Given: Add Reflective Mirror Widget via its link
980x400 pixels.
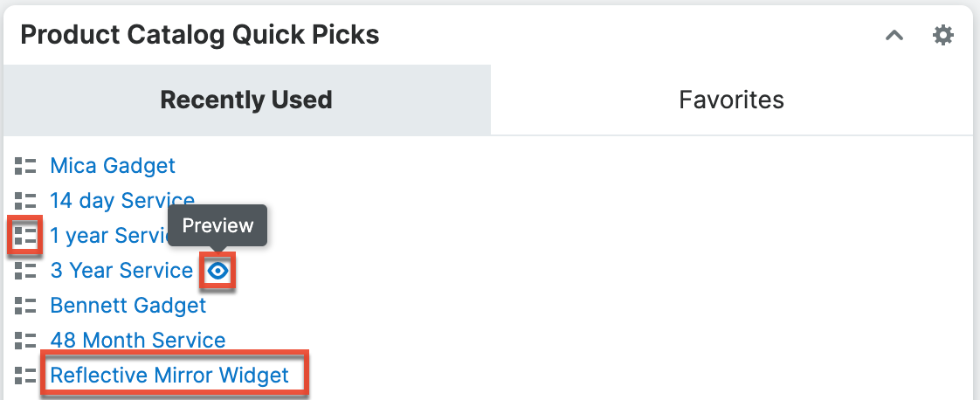Looking at the screenshot, I should coord(169,376).
